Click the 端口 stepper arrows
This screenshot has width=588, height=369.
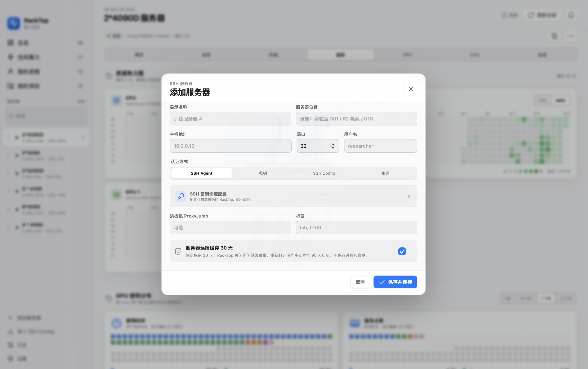[333, 146]
